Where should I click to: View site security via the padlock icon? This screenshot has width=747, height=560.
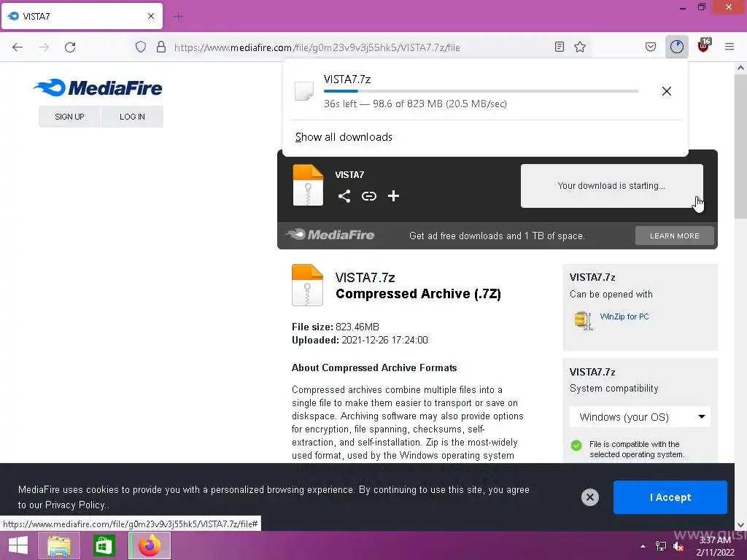[x=161, y=47]
